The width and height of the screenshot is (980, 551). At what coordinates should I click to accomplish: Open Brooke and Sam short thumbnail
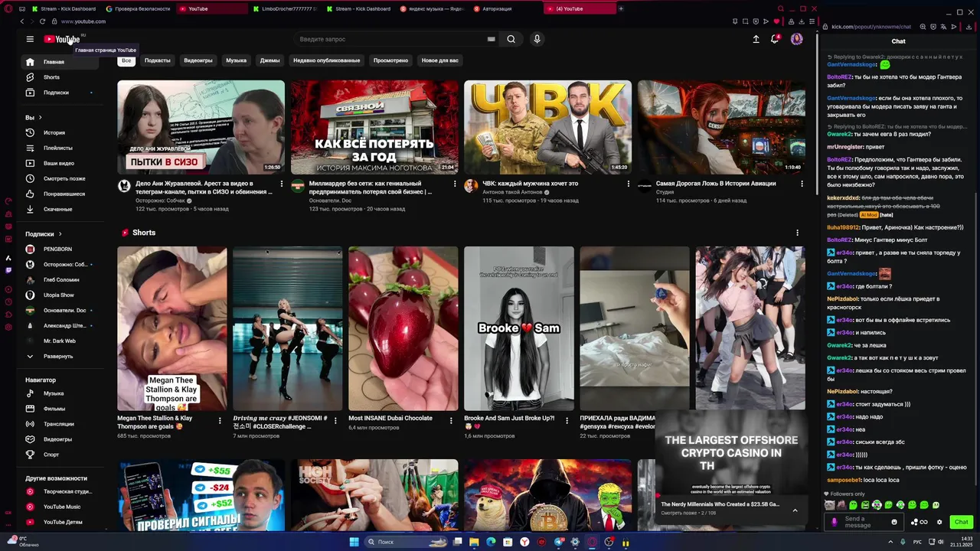point(518,328)
